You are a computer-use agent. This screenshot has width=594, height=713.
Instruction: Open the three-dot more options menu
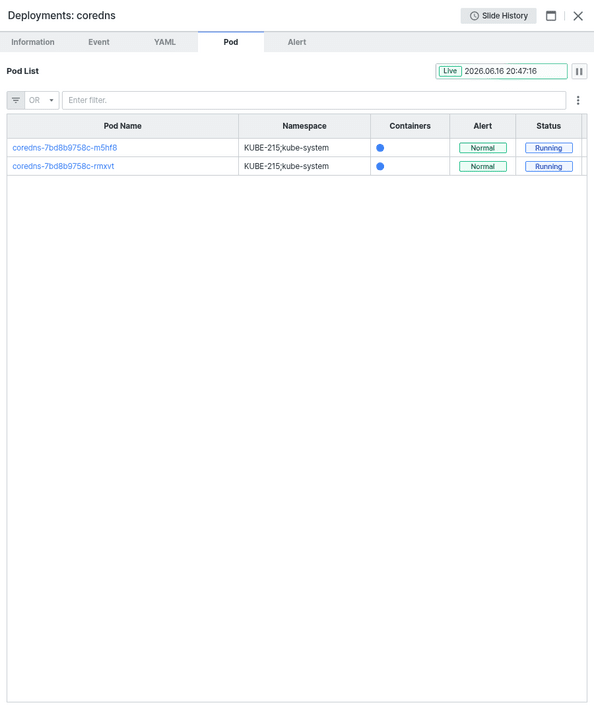(x=578, y=100)
